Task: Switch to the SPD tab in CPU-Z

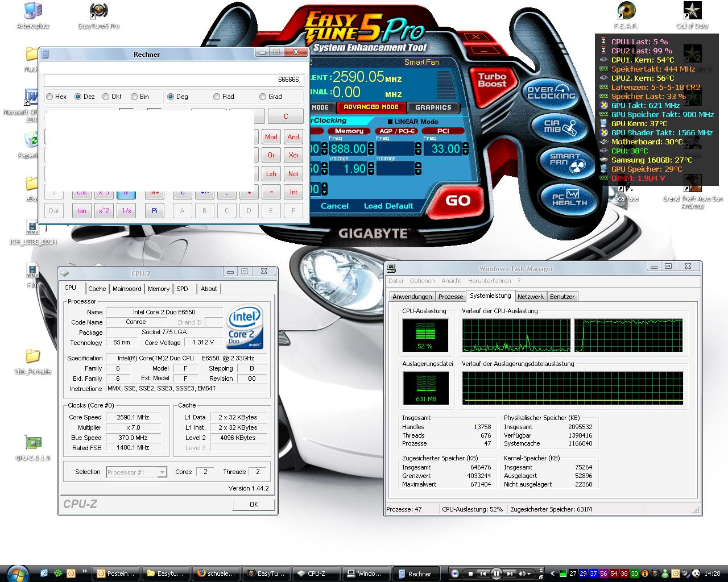Action: 182,289
